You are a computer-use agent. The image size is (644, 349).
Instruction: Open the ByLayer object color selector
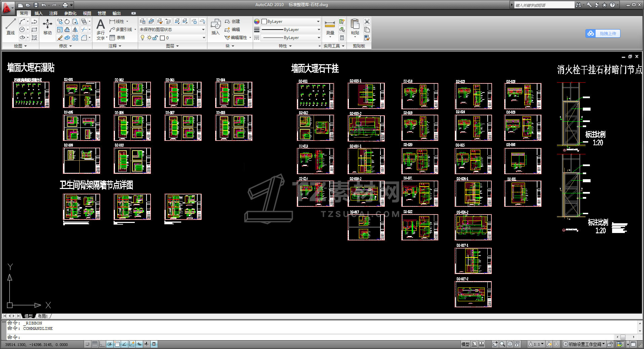(291, 22)
